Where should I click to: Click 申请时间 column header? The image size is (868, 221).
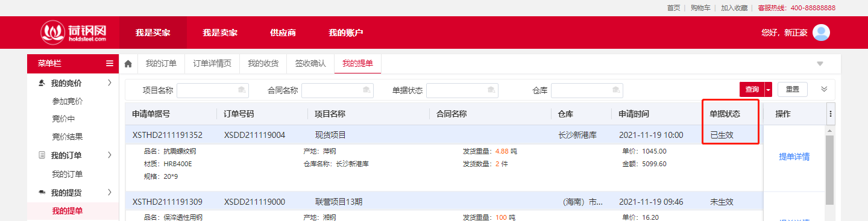coord(634,114)
